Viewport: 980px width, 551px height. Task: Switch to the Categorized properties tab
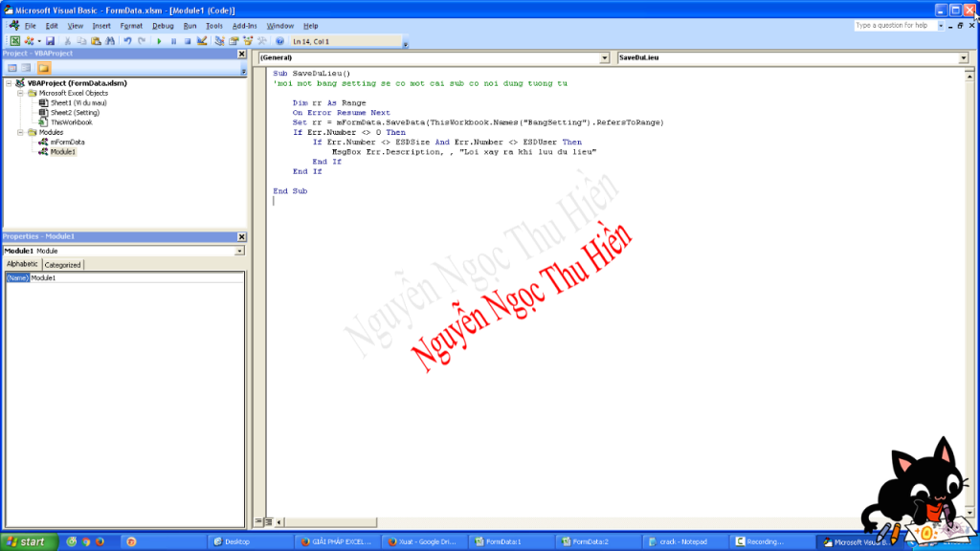[63, 265]
